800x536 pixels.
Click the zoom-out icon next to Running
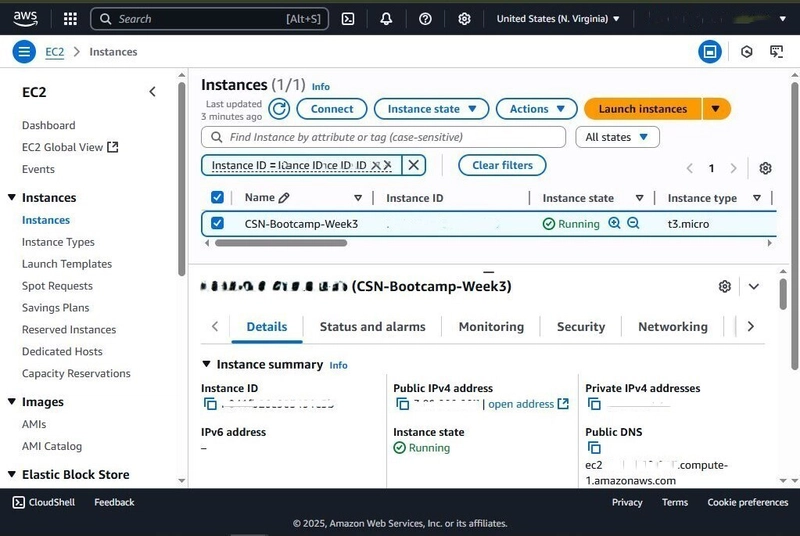633,223
